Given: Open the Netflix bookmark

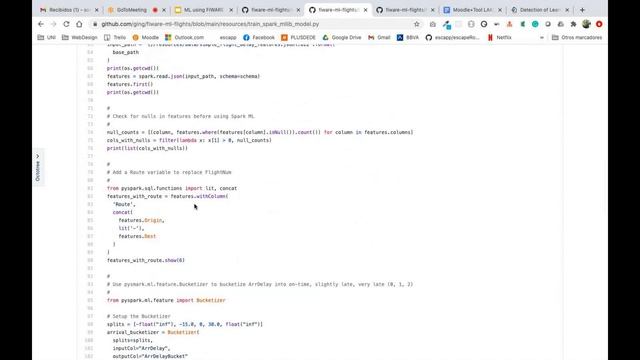Looking at the screenshot, I should click(x=500, y=37).
